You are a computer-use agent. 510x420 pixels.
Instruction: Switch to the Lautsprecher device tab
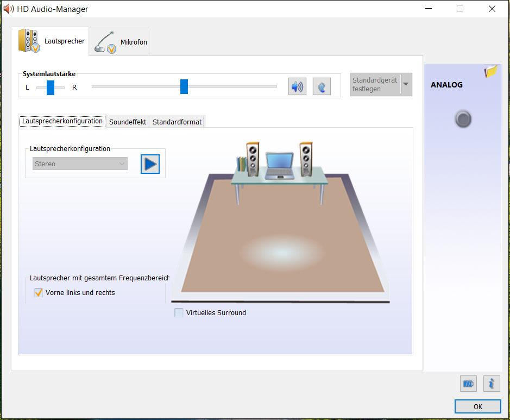point(50,41)
